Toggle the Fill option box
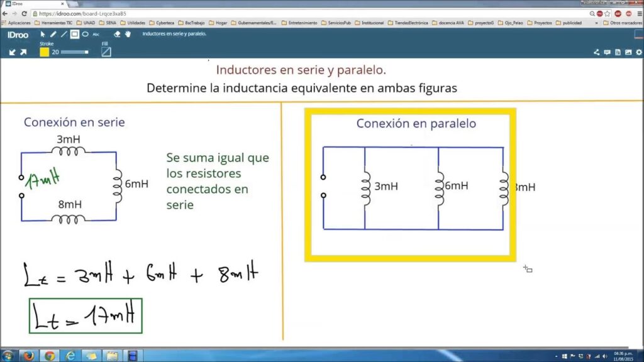Image resolution: width=644 pixels, height=362 pixels. coord(106,52)
